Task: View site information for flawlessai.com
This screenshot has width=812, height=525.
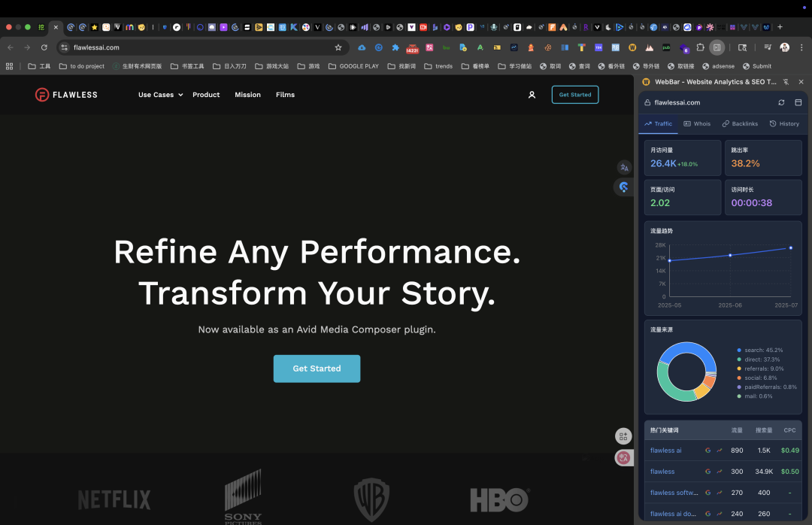Action: (x=65, y=47)
